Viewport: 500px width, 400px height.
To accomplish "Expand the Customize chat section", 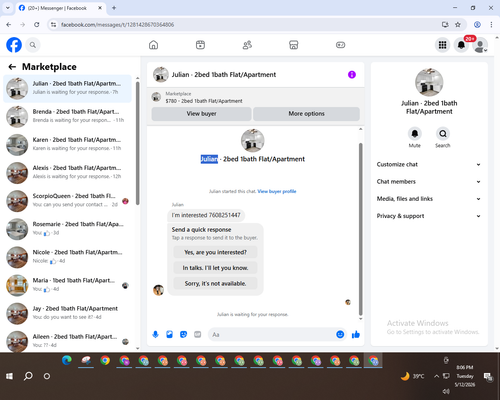I will pos(429,164).
